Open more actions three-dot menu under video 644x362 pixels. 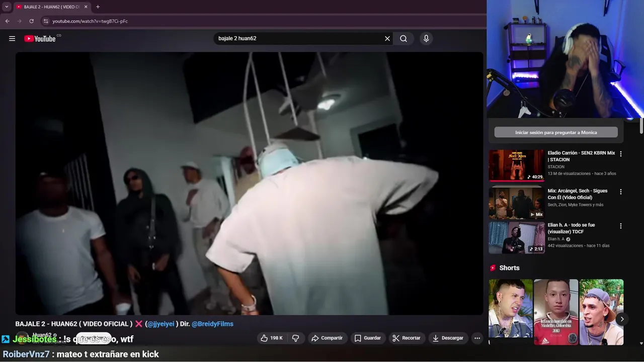coord(477,338)
